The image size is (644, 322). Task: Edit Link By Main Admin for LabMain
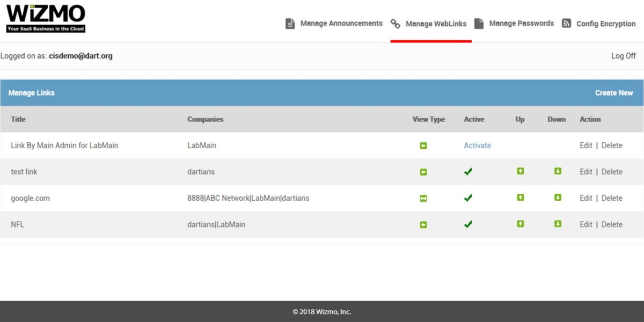point(586,145)
